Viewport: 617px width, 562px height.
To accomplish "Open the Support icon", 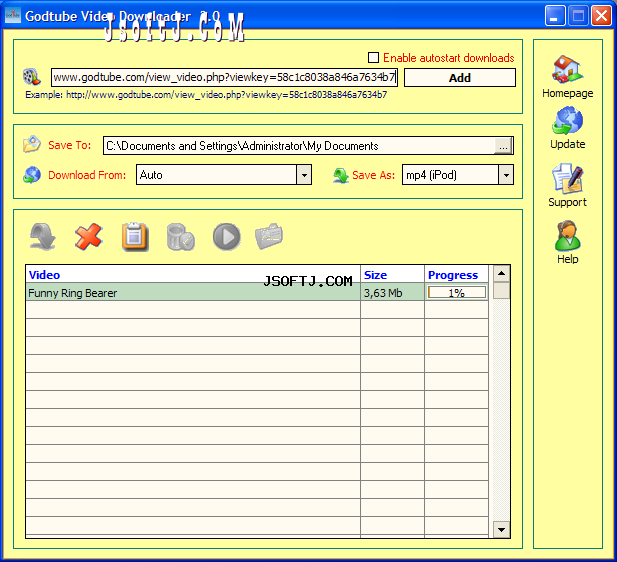I will [x=567, y=178].
